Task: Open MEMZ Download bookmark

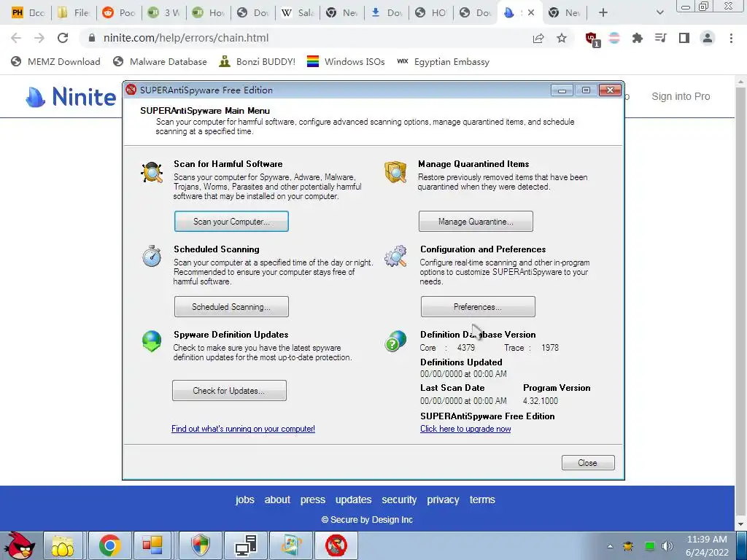Action: point(55,61)
